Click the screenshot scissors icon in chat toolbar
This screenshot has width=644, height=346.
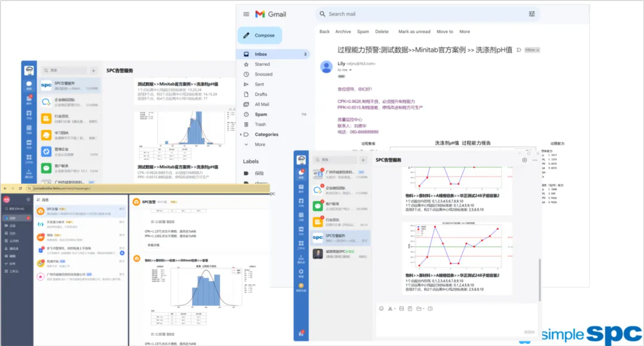point(390,309)
